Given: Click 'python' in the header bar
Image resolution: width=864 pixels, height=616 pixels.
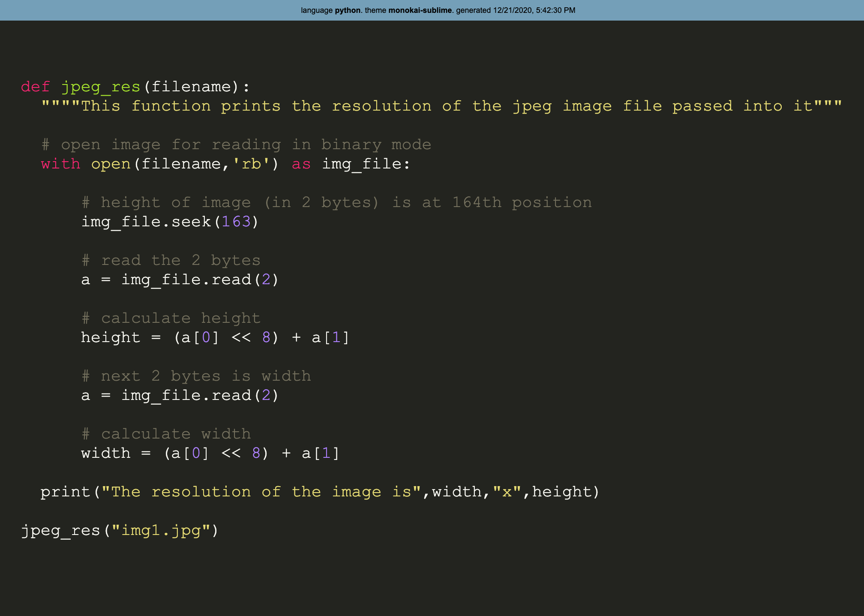Looking at the screenshot, I should click(x=347, y=10).
